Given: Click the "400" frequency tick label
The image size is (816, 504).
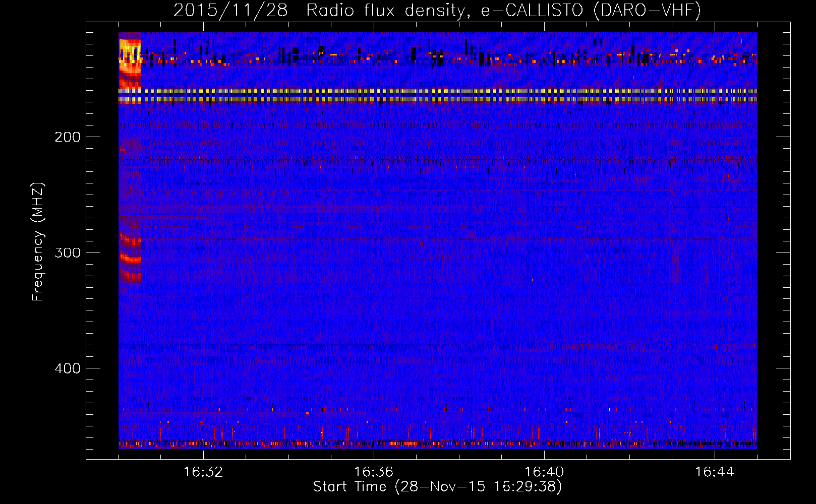Looking at the screenshot, I should [x=68, y=368].
